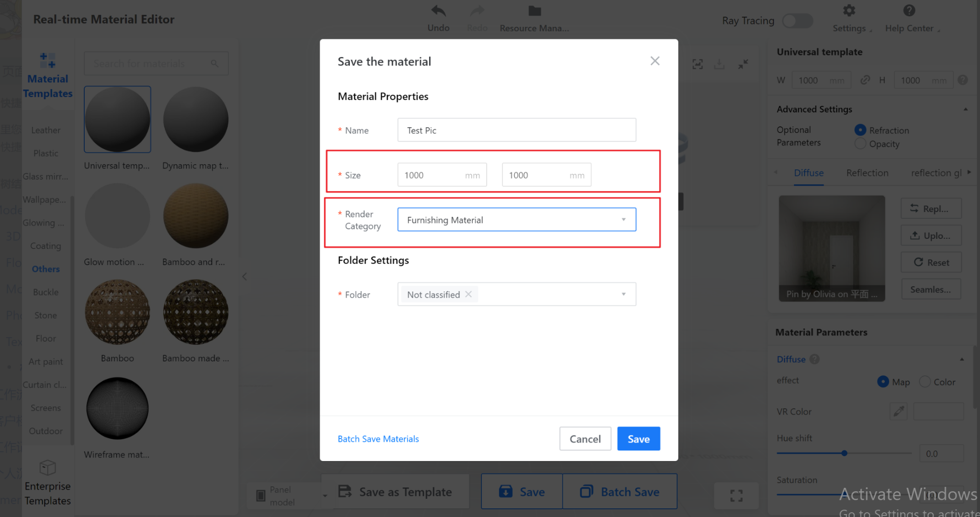Viewport: 980px width, 517px height.
Task: Collapse the Advanced Settings section
Action: (965, 109)
